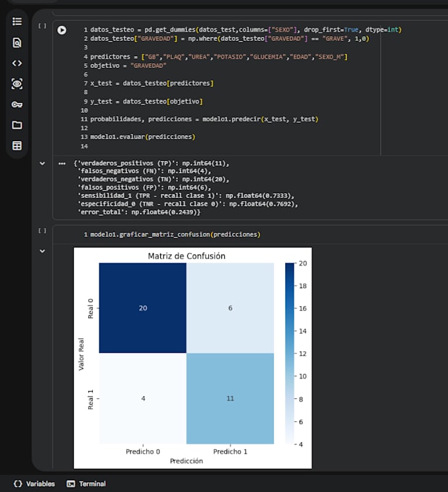448x492 pixels.
Task: Collapse the evaluar output with chevron
Action: click(42, 163)
